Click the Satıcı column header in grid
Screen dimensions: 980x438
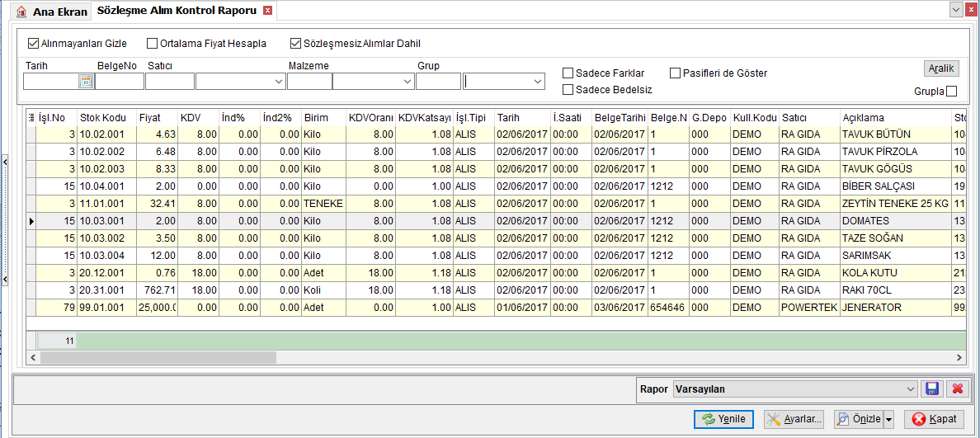coord(808,117)
